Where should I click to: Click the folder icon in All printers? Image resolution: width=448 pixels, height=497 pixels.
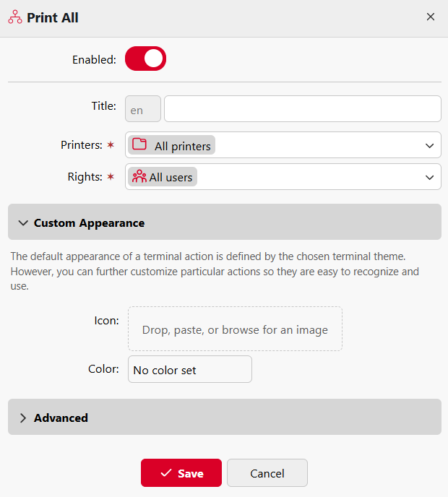tap(139, 144)
